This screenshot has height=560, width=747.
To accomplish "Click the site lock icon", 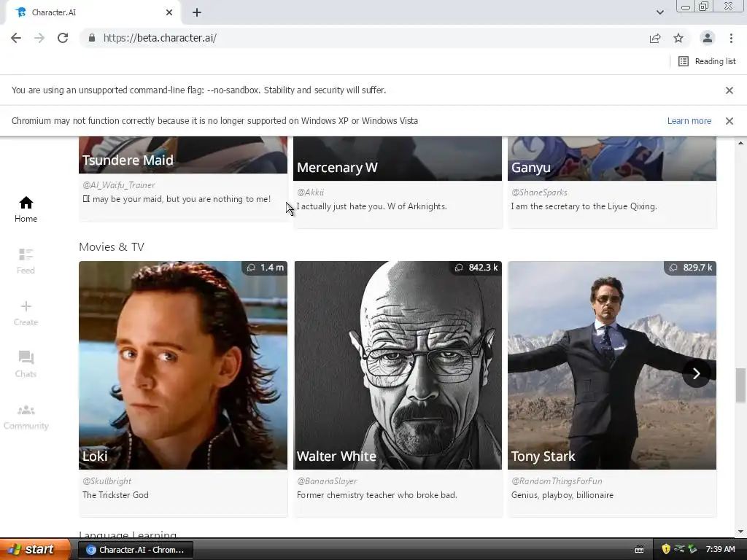I will click(92, 38).
